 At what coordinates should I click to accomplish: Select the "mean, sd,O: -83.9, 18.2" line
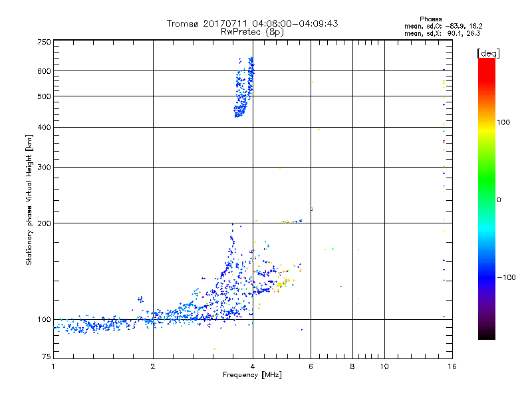tap(443, 26)
